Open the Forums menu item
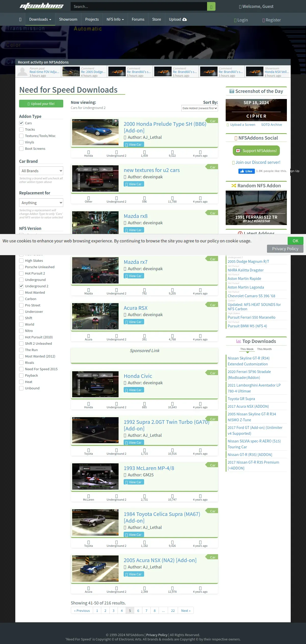The image size is (306, 644). coord(138,19)
